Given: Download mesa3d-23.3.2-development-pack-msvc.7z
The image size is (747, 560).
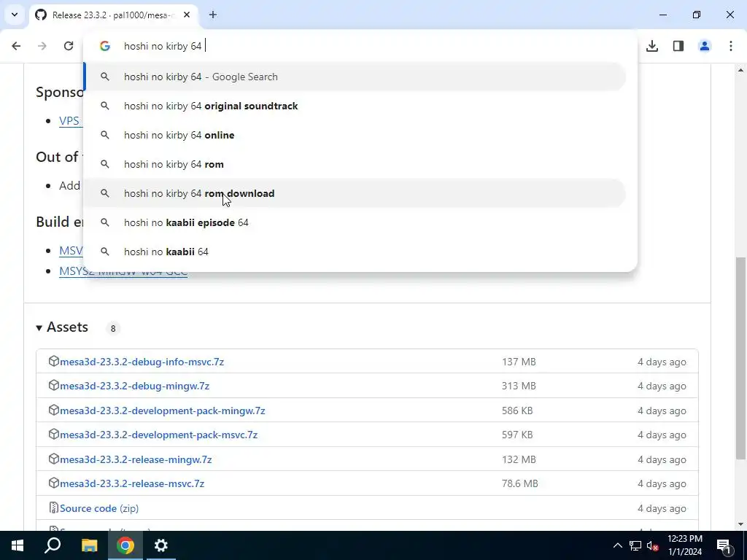Looking at the screenshot, I should coord(158,435).
